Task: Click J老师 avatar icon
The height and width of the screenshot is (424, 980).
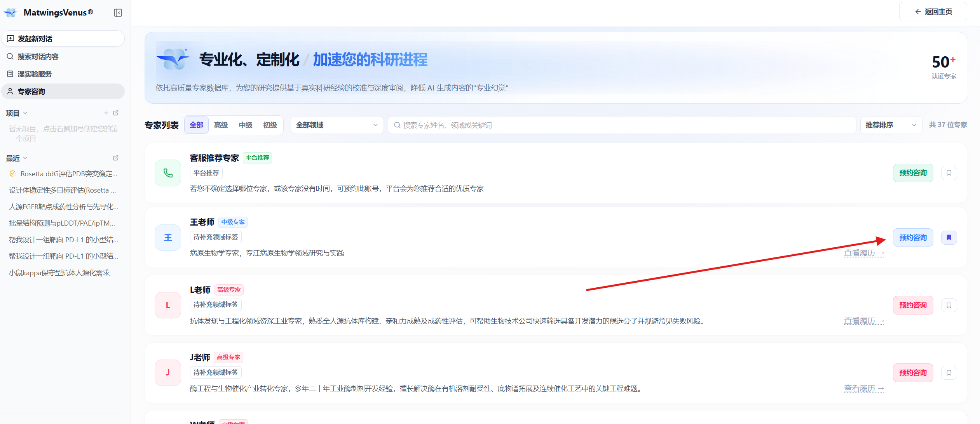Action: coord(168,373)
